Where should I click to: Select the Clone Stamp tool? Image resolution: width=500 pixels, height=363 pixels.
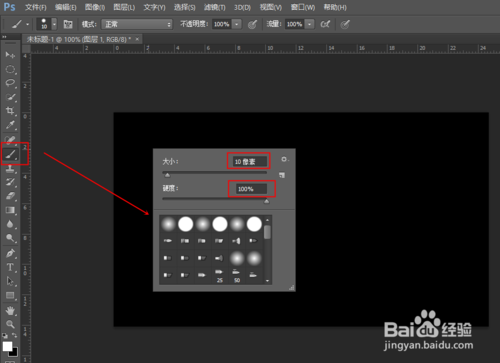[x=10, y=169]
